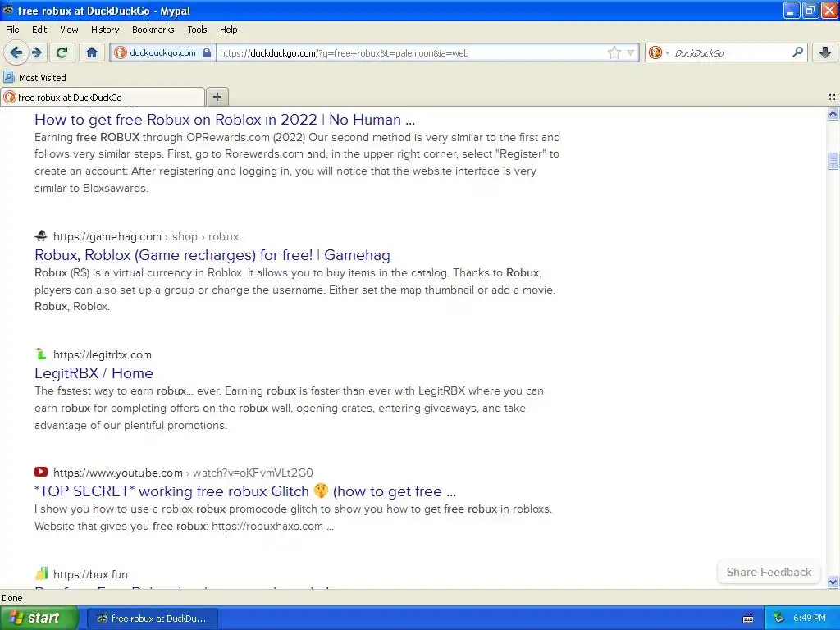Reload the current page

[62, 52]
